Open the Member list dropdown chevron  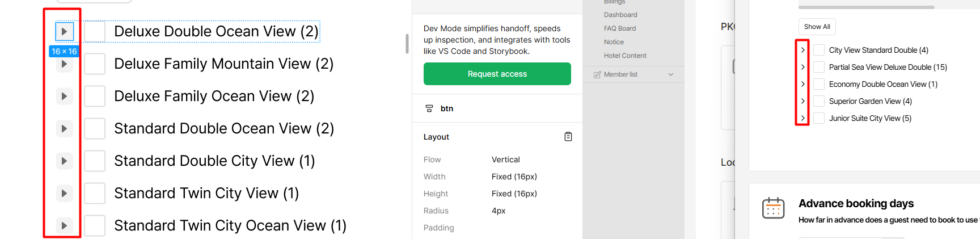click(x=671, y=74)
